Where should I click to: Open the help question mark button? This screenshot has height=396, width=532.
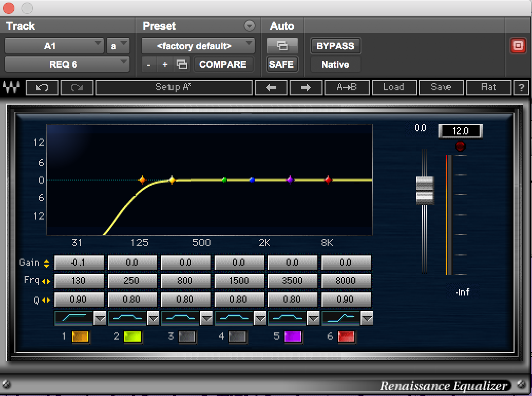(521, 88)
